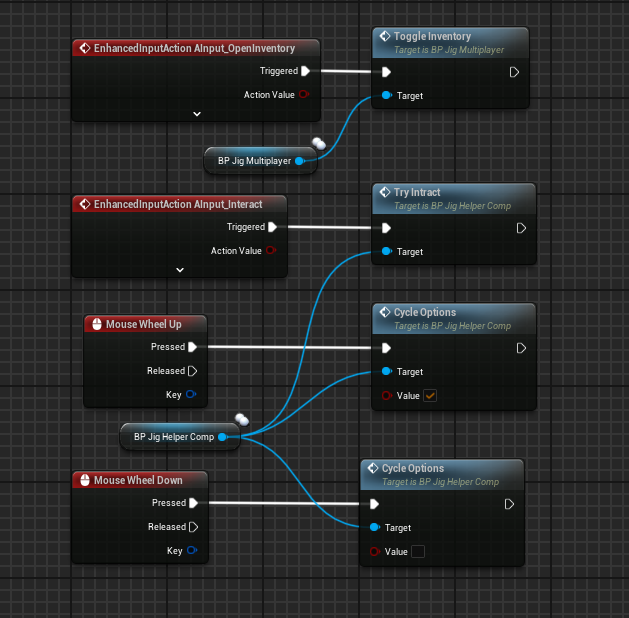Select the EnhancedInputAction AInput_OpenInventory node title
629x618 pixels.
tap(194, 48)
